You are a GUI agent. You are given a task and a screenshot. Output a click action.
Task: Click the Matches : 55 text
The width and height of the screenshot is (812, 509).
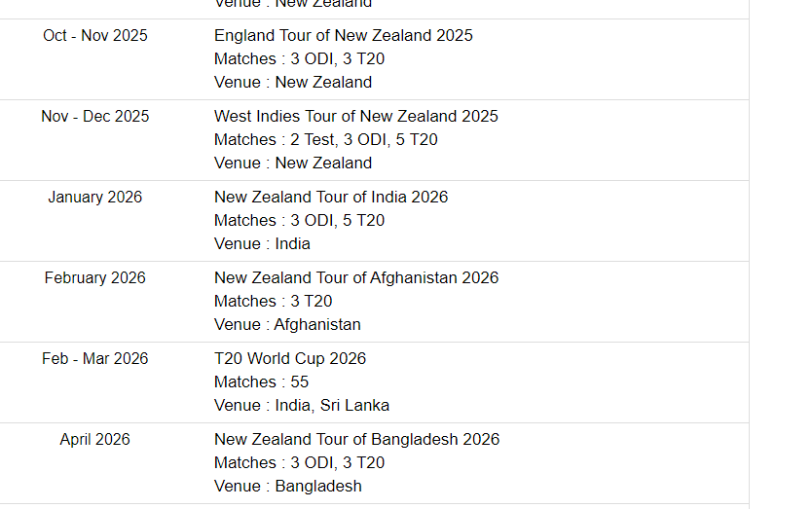(x=261, y=382)
